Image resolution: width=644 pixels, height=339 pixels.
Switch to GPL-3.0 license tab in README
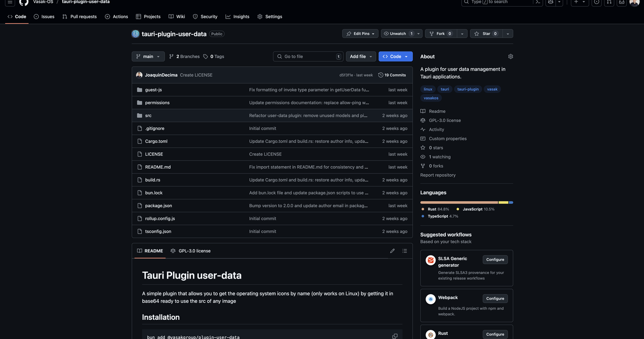(191, 251)
